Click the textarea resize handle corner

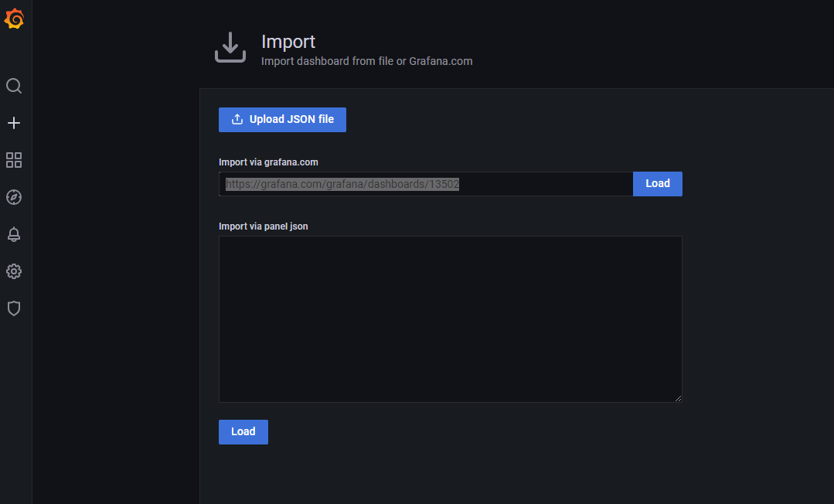pos(678,398)
